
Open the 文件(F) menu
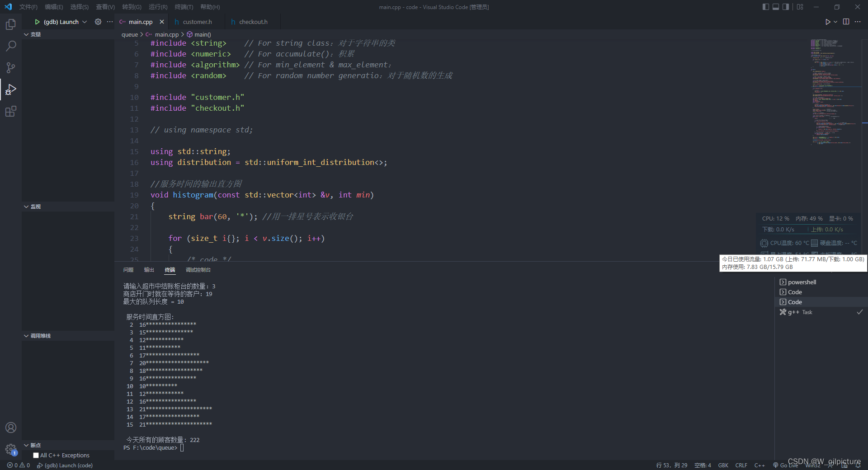(x=28, y=7)
